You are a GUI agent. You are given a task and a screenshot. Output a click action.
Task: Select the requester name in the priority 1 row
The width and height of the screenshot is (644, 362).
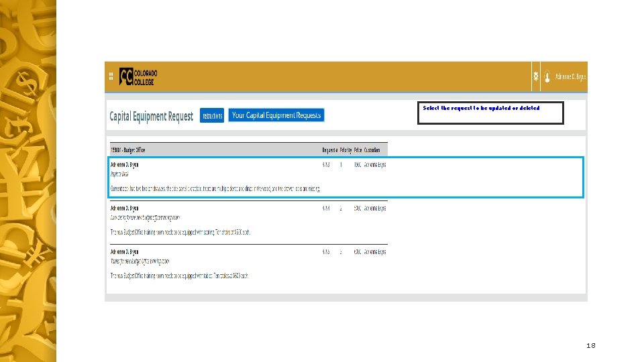(x=125, y=165)
